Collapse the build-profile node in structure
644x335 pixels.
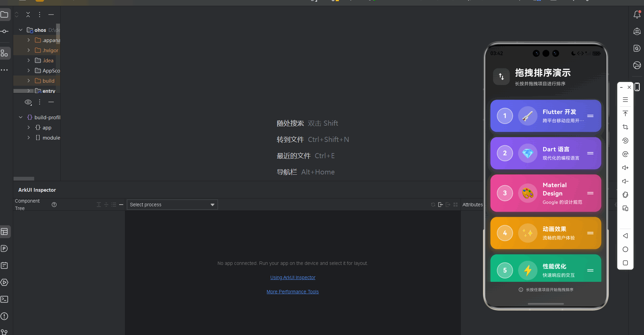(21, 117)
